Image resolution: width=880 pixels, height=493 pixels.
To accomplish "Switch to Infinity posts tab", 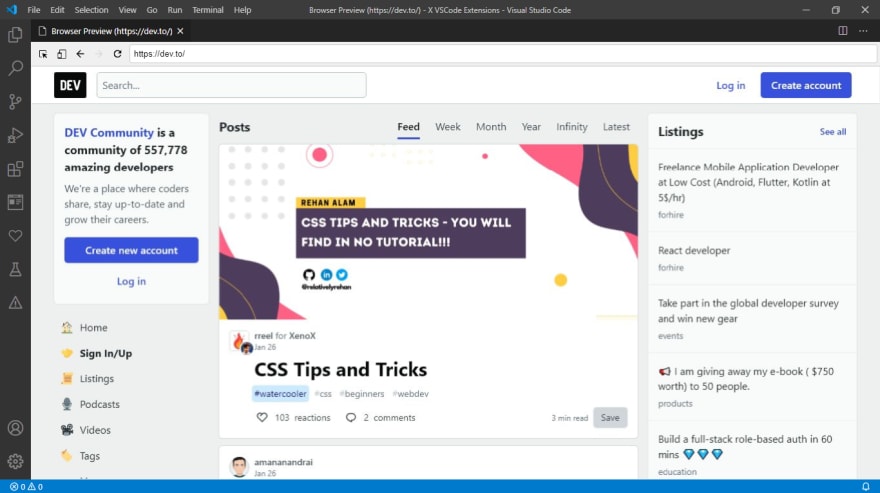I will point(572,127).
